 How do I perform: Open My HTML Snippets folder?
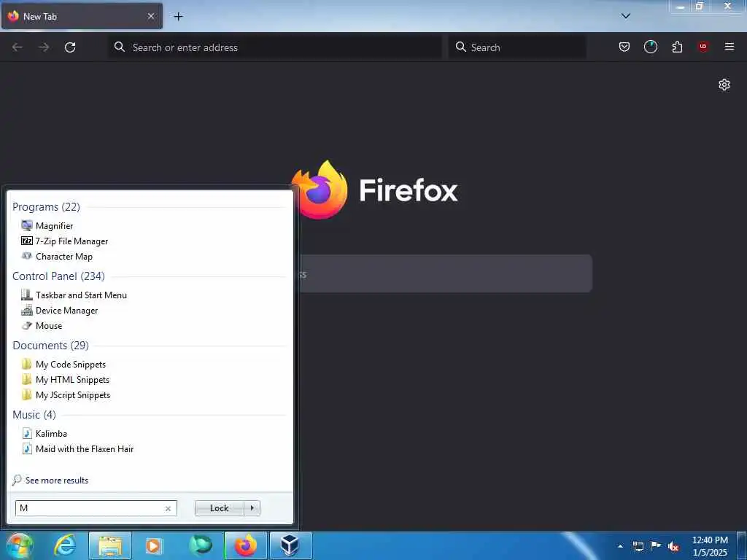coord(66,379)
